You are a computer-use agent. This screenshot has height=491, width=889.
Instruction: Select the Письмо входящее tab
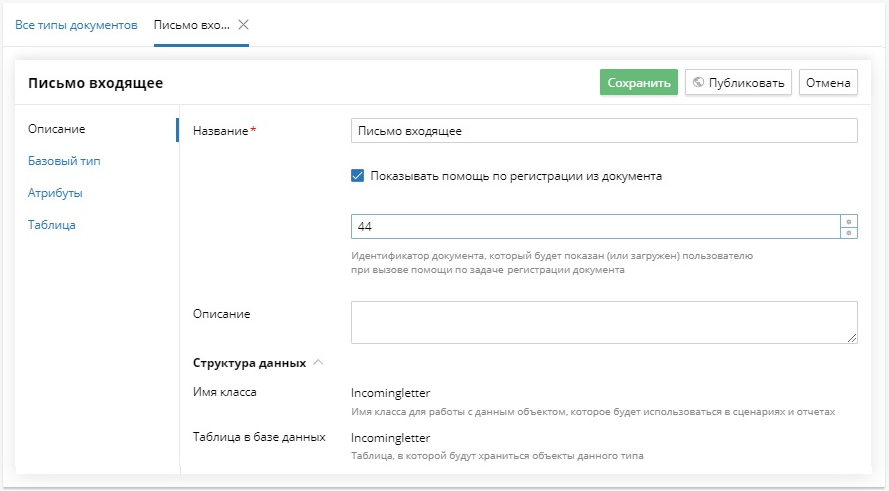(191, 25)
